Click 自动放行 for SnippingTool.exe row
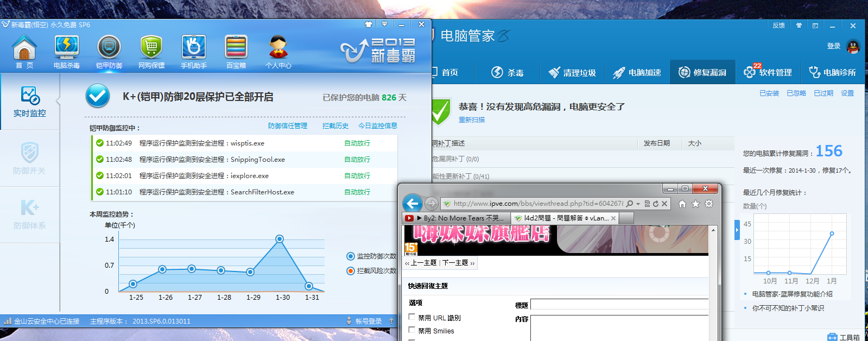The image size is (868, 341). (357, 160)
